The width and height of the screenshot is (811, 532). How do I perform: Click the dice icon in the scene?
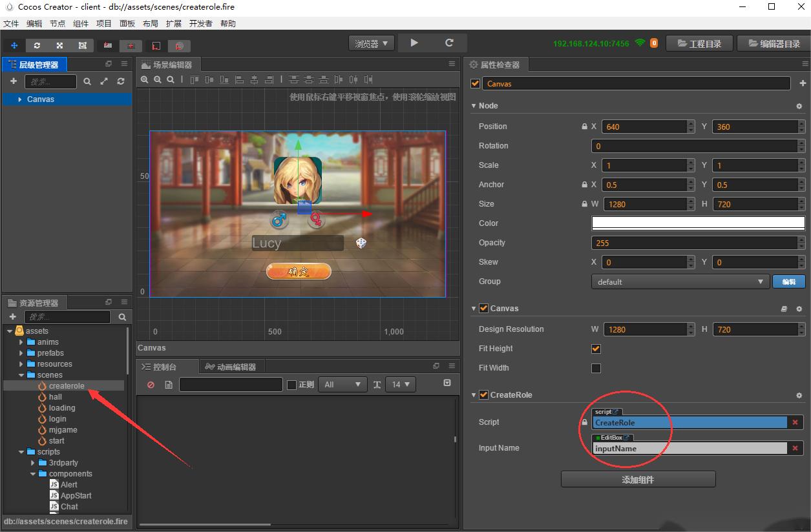coord(361,243)
